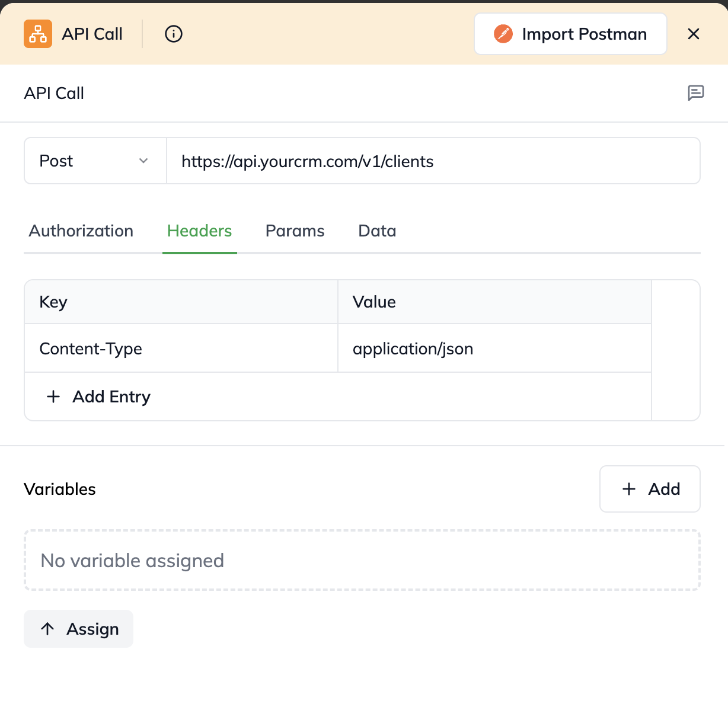Viewport: 728px width, 707px height.
Task: Edit the Content-Type key cell
Action: (x=181, y=348)
